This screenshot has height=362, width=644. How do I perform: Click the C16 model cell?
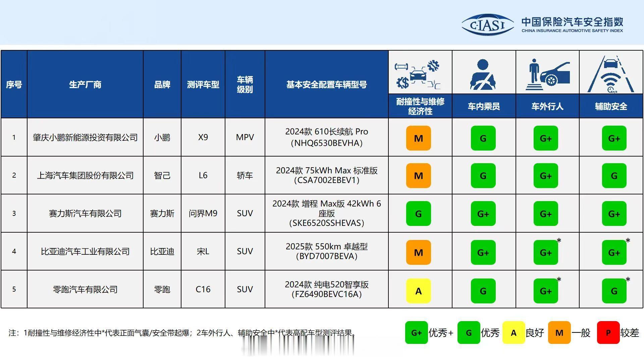[203, 289]
